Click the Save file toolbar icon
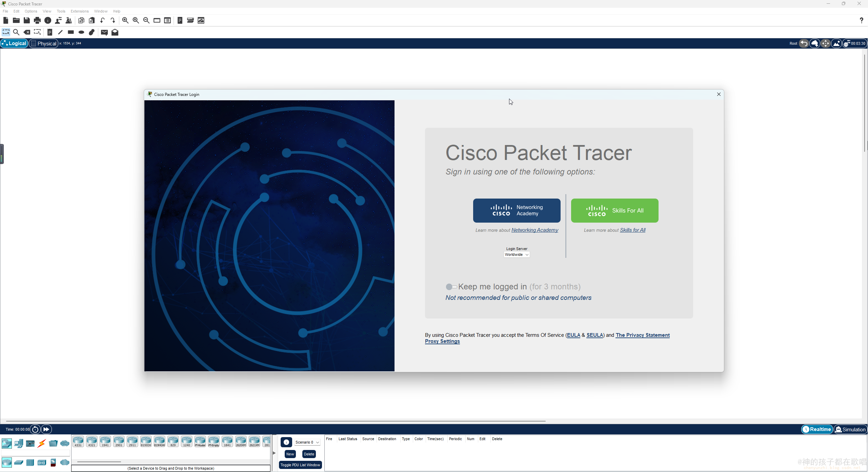868x472 pixels. coord(27,20)
